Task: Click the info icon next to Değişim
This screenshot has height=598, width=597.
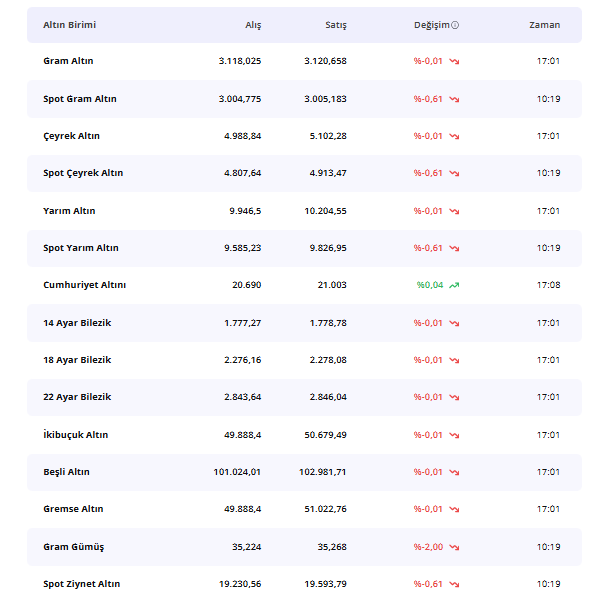Action: pos(455,25)
